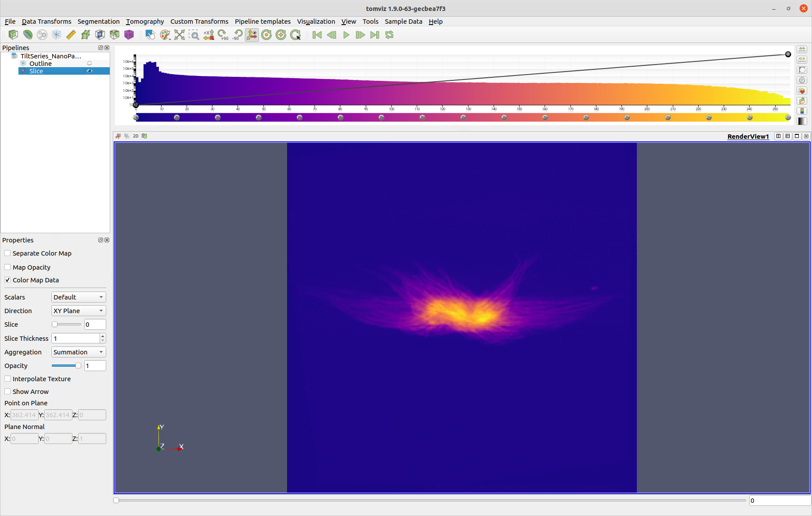Open the color palette tool icon
Screen dimensions: 812x516
pyautogui.click(x=165, y=35)
